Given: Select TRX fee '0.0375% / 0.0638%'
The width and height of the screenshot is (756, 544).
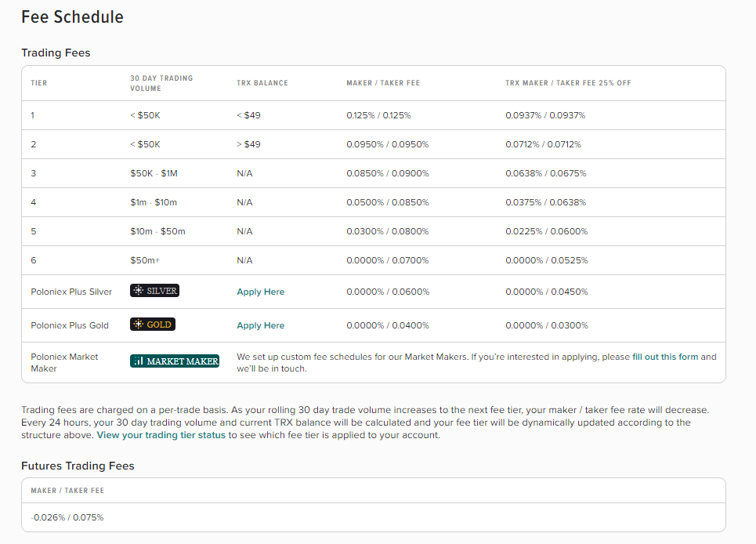Looking at the screenshot, I should click(x=546, y=202).
